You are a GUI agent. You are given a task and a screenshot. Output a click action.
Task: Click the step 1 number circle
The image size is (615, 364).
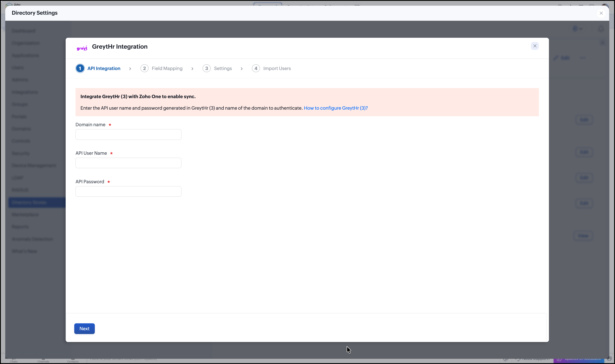pyautogui.click(x=80, y=68)
